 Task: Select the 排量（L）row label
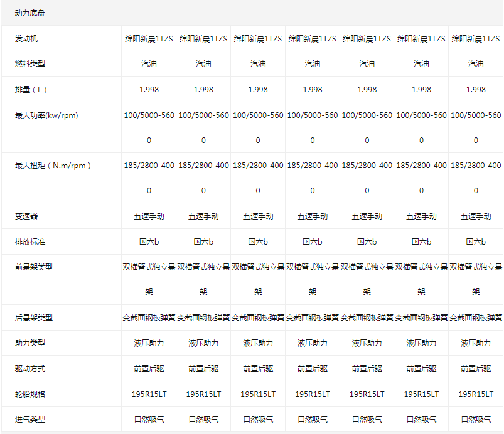31,90
